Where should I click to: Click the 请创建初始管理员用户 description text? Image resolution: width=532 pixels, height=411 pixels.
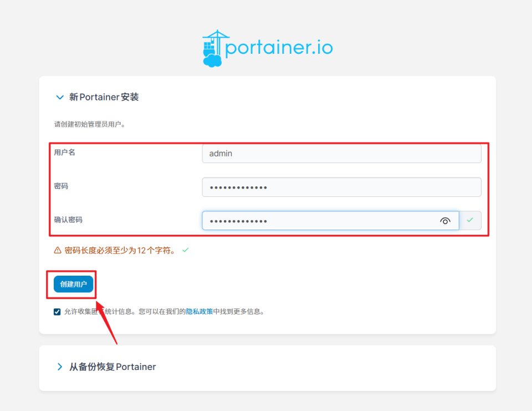90,124
